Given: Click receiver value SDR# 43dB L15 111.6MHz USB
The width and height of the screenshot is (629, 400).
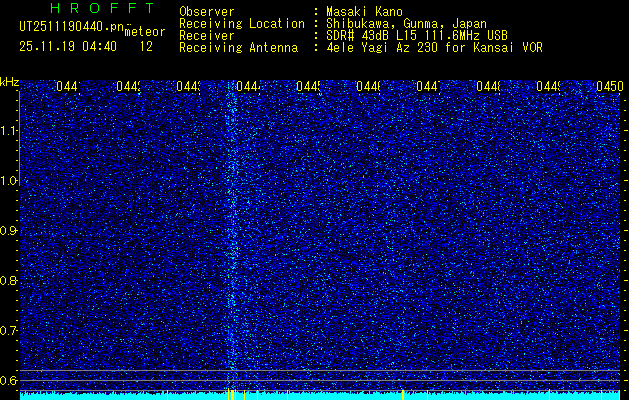Looking at the screenshot, I should (417, 36).
